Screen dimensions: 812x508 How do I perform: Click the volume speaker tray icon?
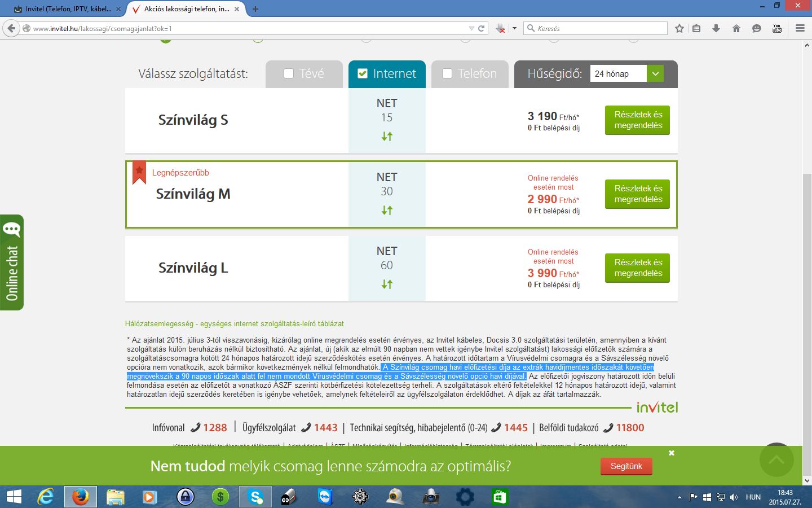coord(734,497)
